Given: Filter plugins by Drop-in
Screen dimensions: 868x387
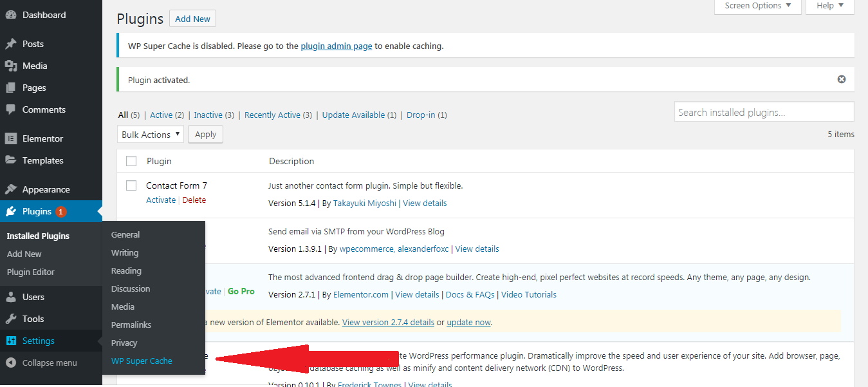Looking at the screenshot, I should point(421,115).
